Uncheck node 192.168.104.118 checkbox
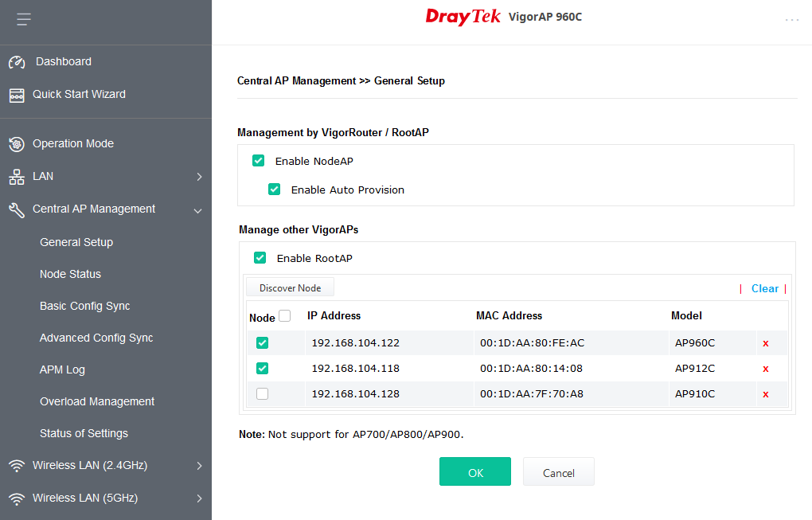The width and height of the screenshot is (812, 520). 263,368
